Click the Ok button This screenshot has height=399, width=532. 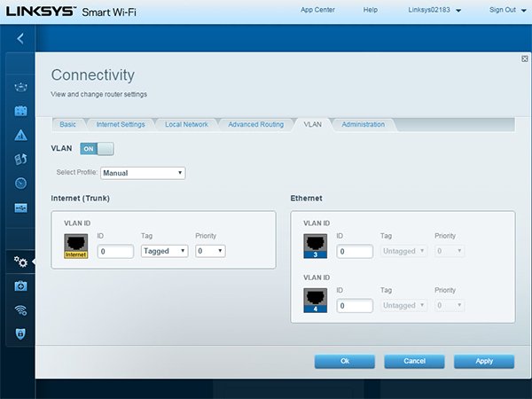click(345, 362)
